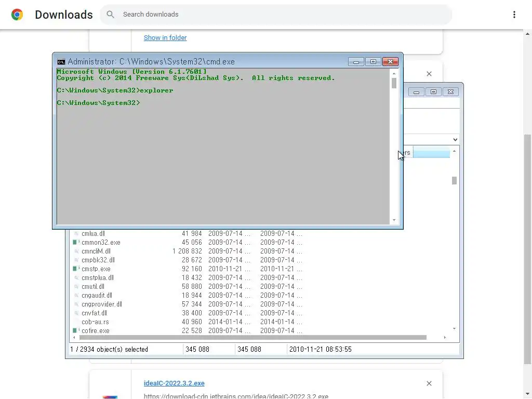Viewport: 532px width, 399px height.
Task: Click the cmncliM.dll file icon
Action: point(76,251)
